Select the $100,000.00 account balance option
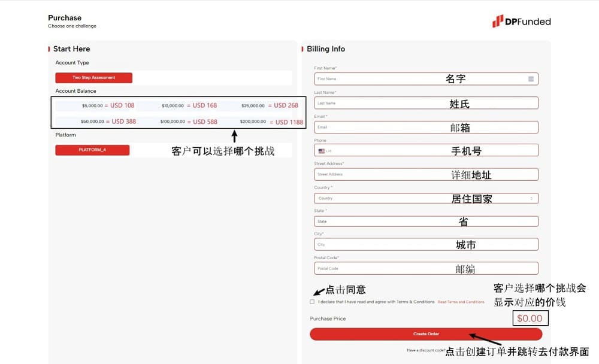The width and height of the screenshot is (599, 364). tap(173, 122)
